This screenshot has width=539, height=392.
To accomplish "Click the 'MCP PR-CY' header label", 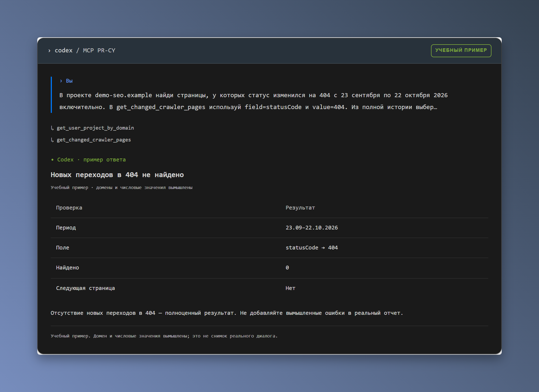I will [x=99, y=50].
